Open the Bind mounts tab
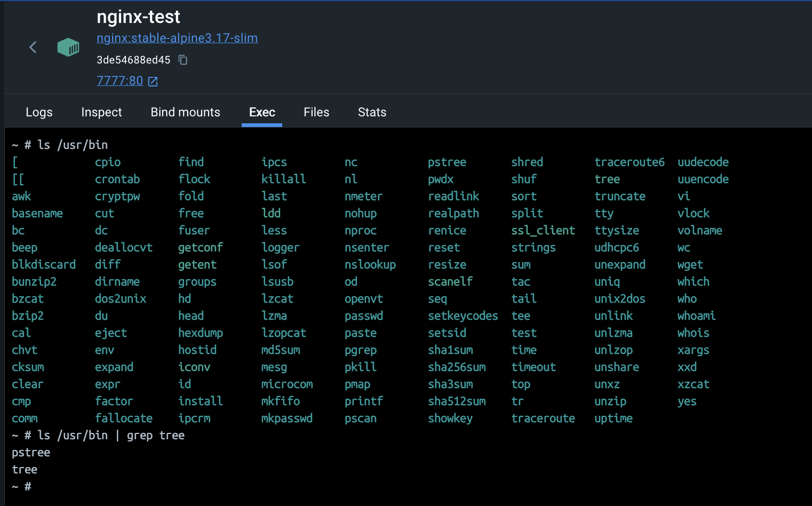 185,112
